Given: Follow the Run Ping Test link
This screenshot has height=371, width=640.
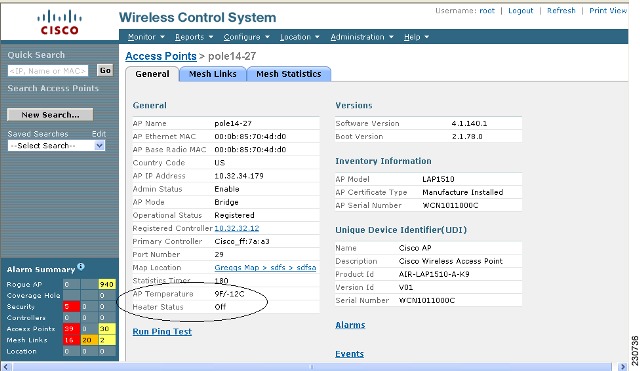Looking at the screenshot, I should [162, 331].
